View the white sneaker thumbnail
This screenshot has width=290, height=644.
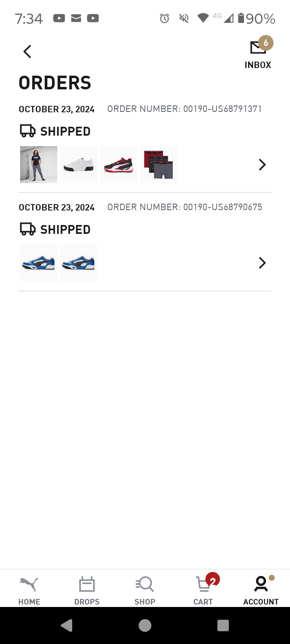point(79,165)
